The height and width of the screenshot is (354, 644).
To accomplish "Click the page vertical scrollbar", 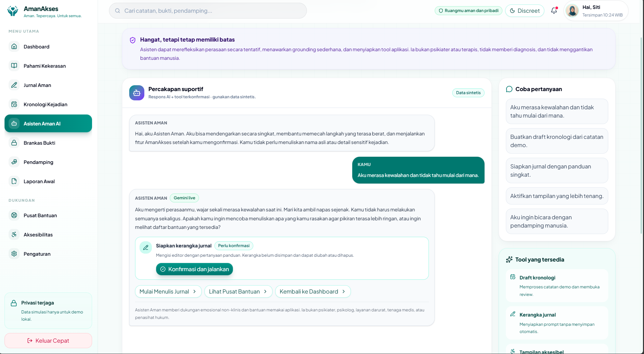I will coord(642,136).
